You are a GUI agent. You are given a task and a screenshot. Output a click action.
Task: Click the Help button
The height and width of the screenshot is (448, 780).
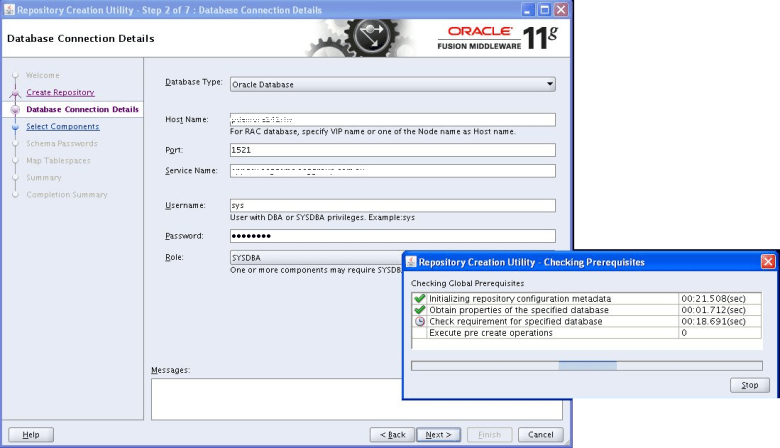point(31,434)
